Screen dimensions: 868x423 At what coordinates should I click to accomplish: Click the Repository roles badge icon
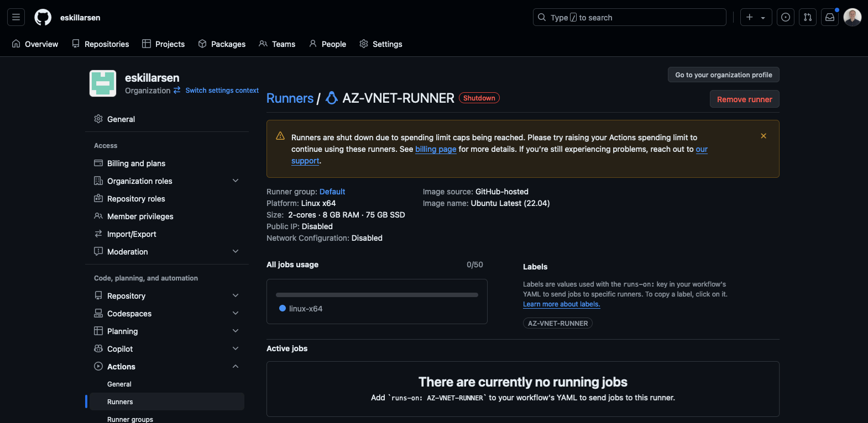[98, 198]
